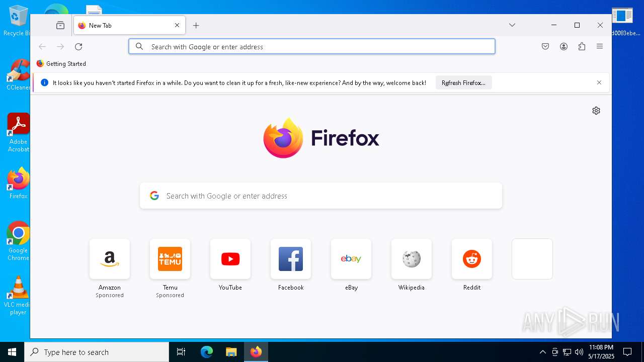
Task: Click the Google logo in search box
Action: 154,196
